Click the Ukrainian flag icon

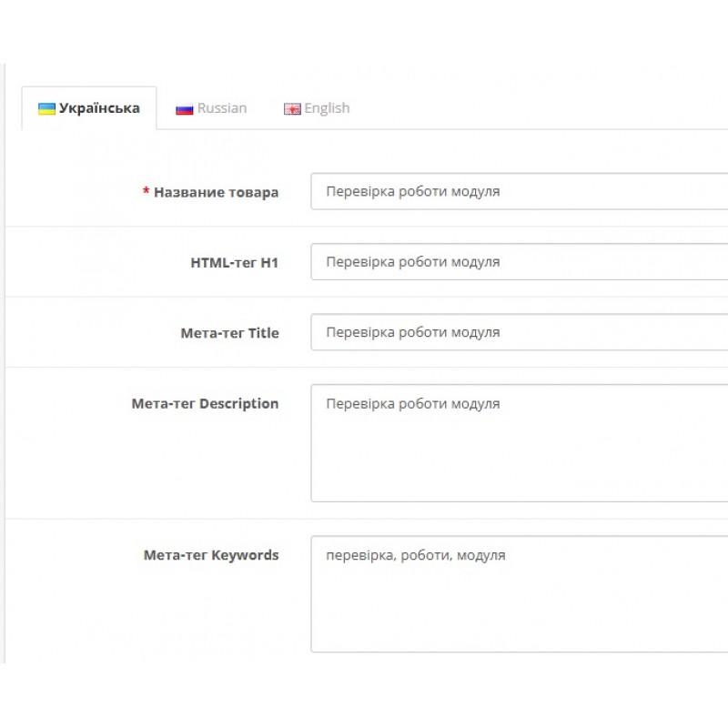tap(47, 109)
